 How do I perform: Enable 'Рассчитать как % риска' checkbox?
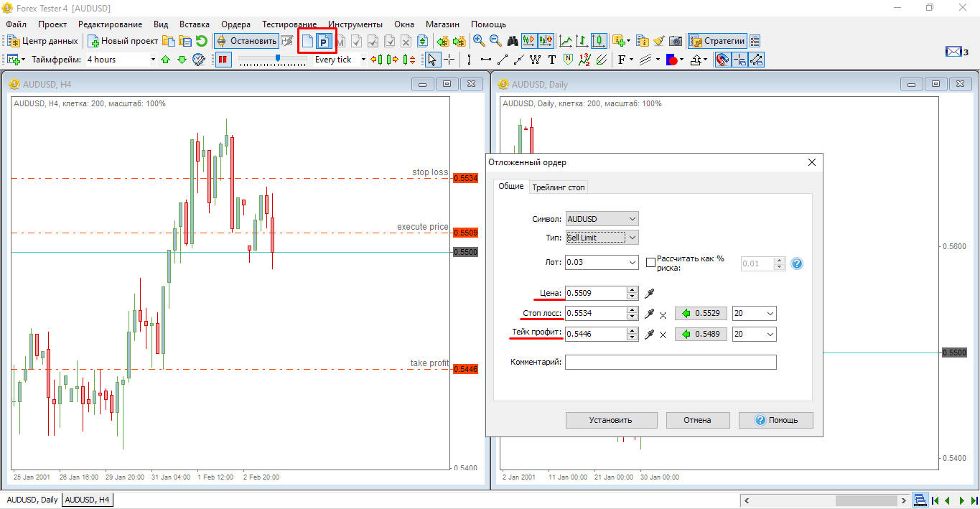(651, 263)
